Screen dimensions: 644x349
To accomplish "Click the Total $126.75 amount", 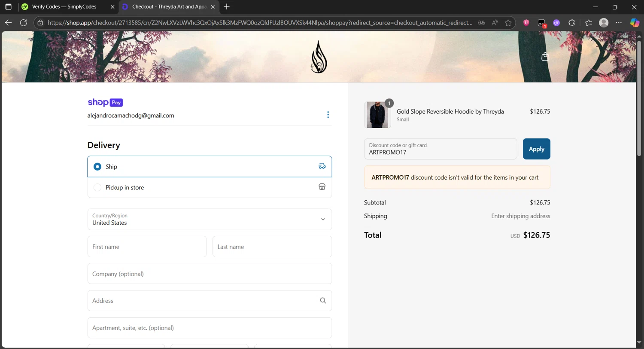I will coord(537,235).
